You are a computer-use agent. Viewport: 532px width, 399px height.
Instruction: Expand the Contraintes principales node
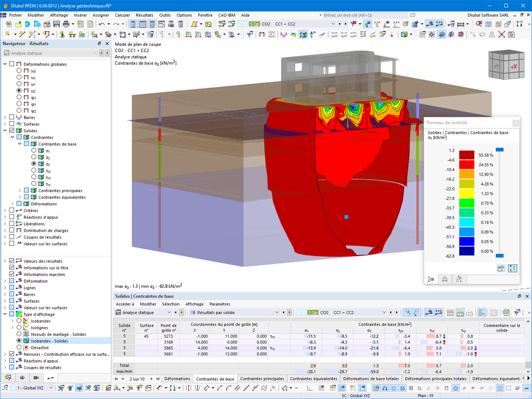click(20, 190)
